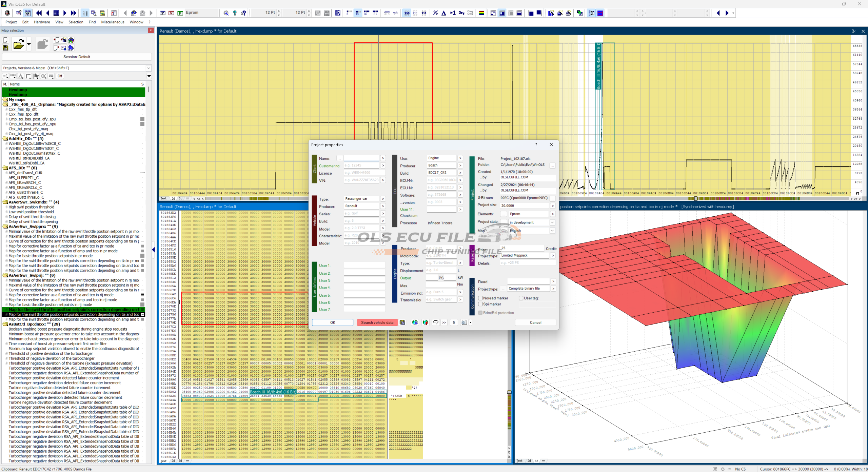Open the Map language dropdown showing English
868x472 pixels.
tap(552, 231)
